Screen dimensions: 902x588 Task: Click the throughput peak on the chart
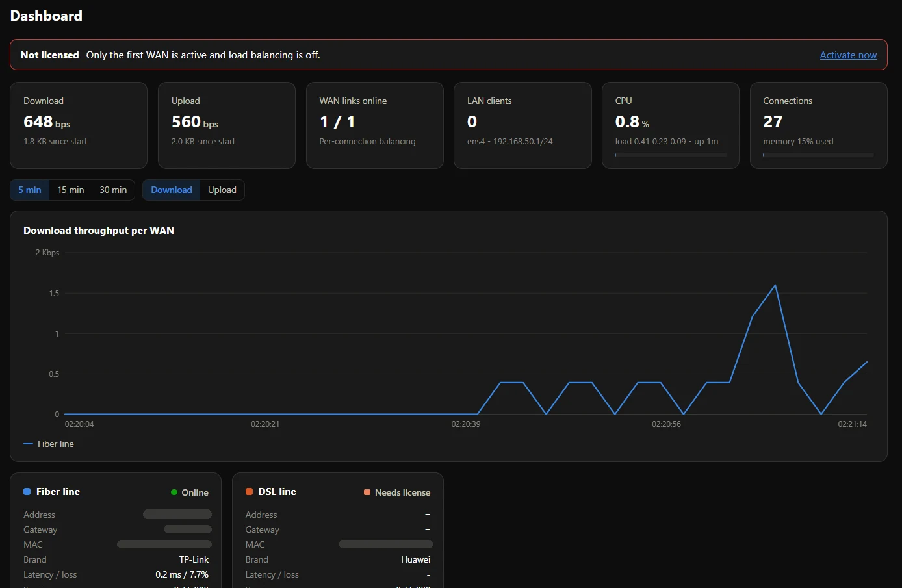(x=775, y=285)
